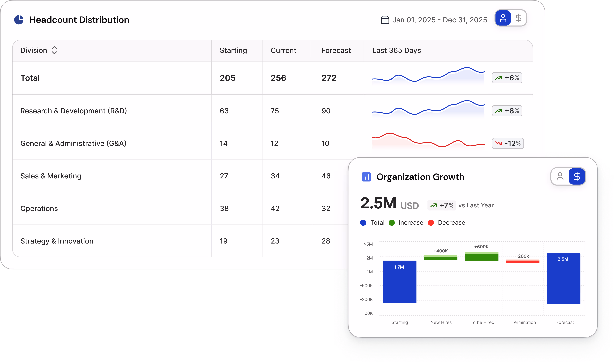Image resolution: width=614 pixels, height=364 pixels.
Task: Switch Organization Growth to person view
Action: (x=560, y=176)
